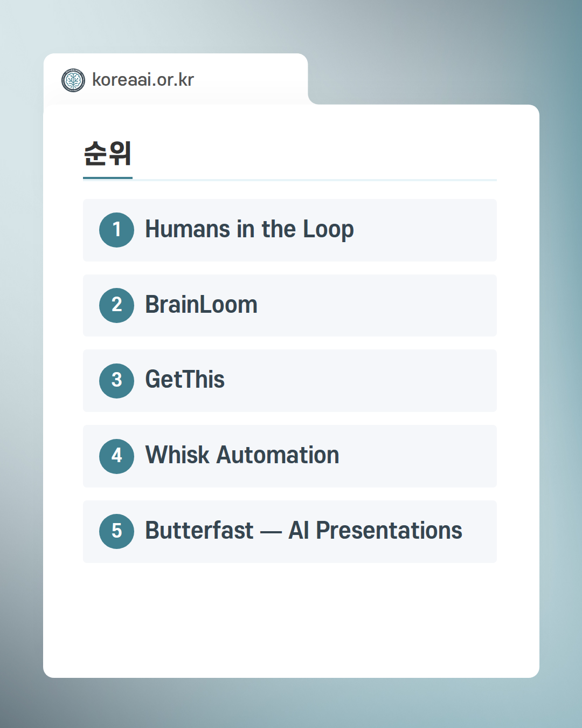Click empty space right of GetThis in its row
The image size is (582, 728).
pyautogui.click(x=361, y=381)
